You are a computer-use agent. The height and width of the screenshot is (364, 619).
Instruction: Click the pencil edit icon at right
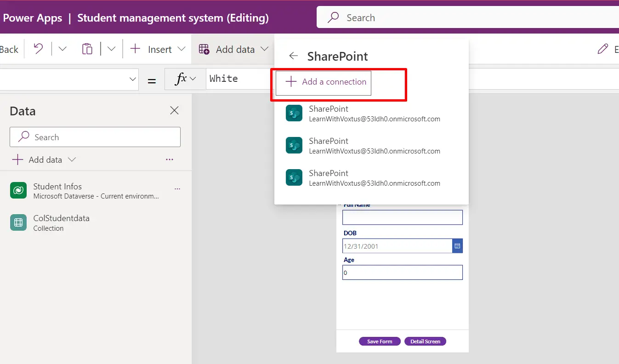tap(602, 49)
